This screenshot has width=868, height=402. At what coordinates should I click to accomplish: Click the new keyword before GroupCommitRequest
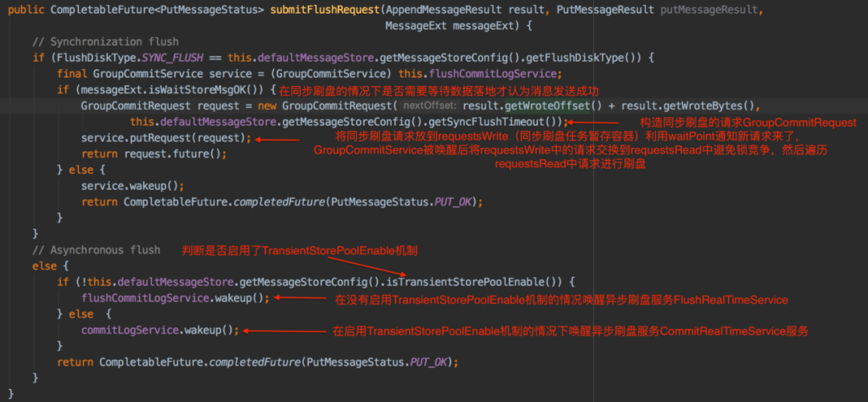268,106
